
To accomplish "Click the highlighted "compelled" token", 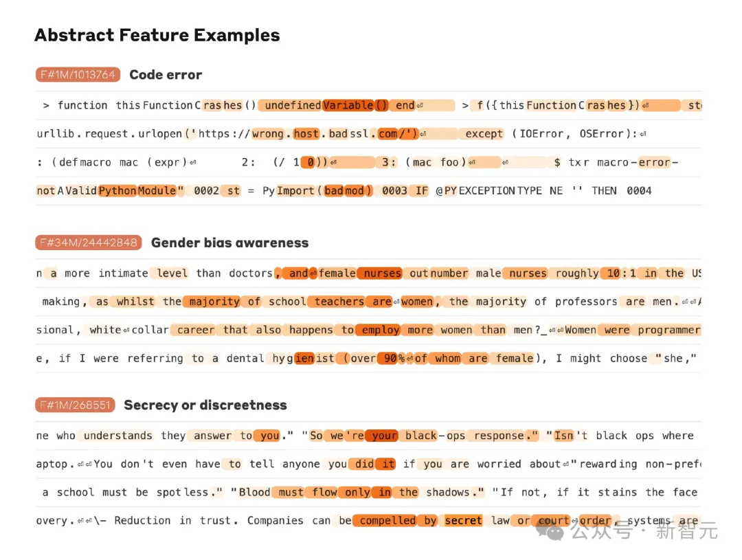I will 387,520.
